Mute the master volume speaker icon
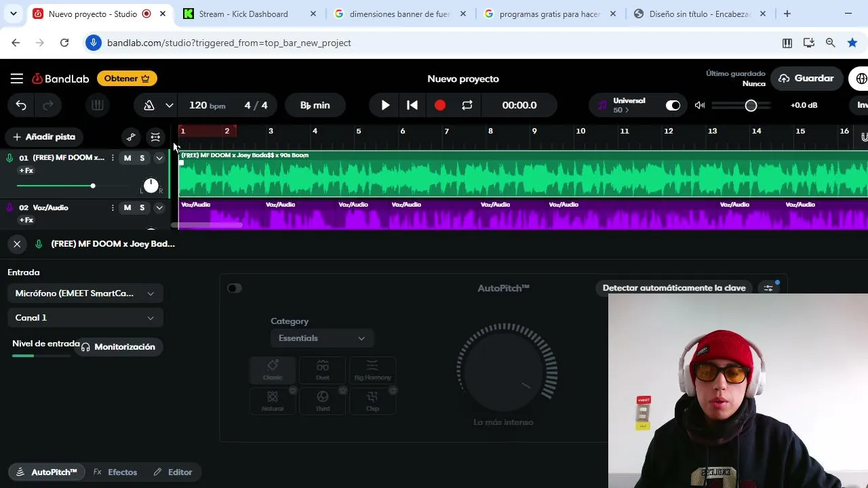This screenshot has height=488, width=868. [700, 105]
